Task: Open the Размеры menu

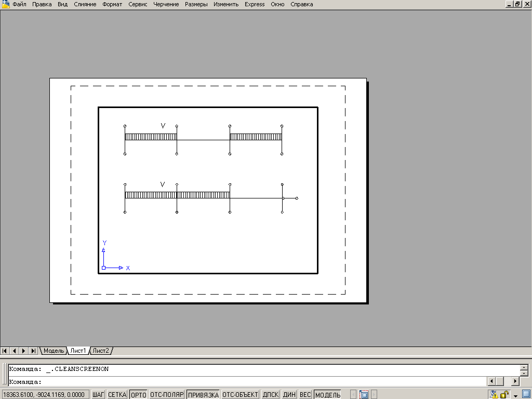Action: pos(196,4)
